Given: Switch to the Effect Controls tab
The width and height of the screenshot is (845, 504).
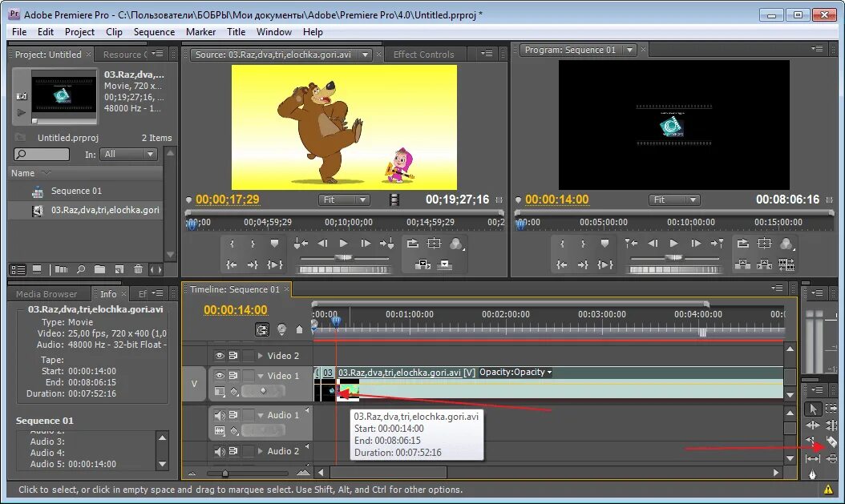Looking at the screenshot, I should pyautogui.click(x=423, y=54).
